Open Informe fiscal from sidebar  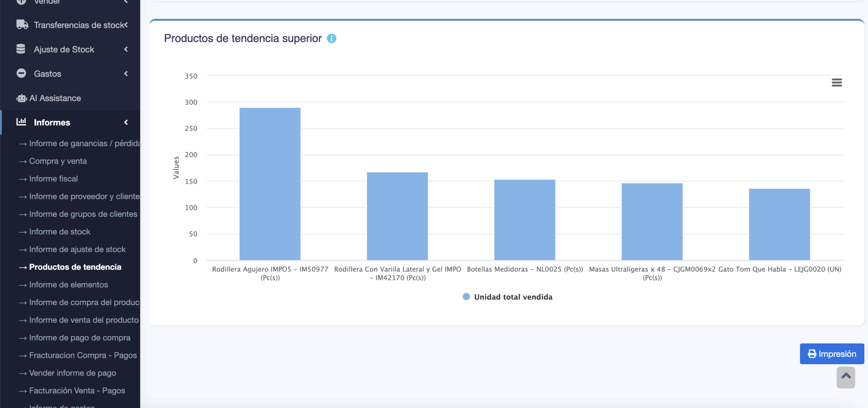coord(53,179)
